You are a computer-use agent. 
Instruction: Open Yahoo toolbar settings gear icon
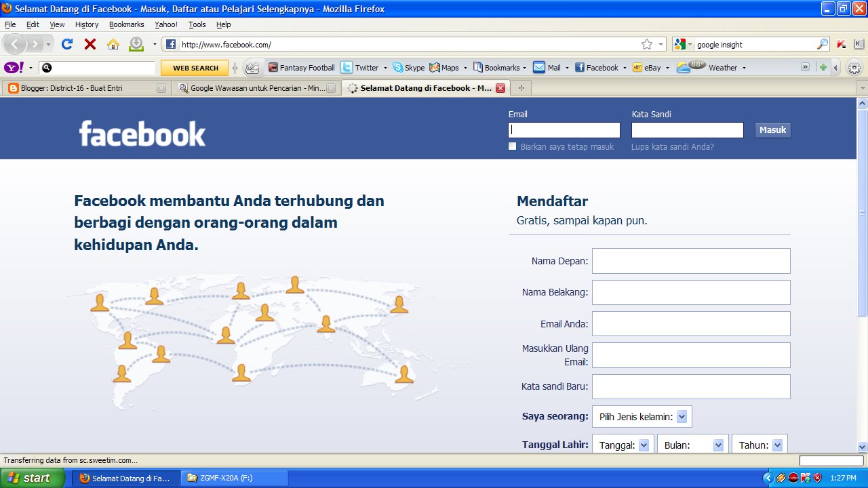854,68
